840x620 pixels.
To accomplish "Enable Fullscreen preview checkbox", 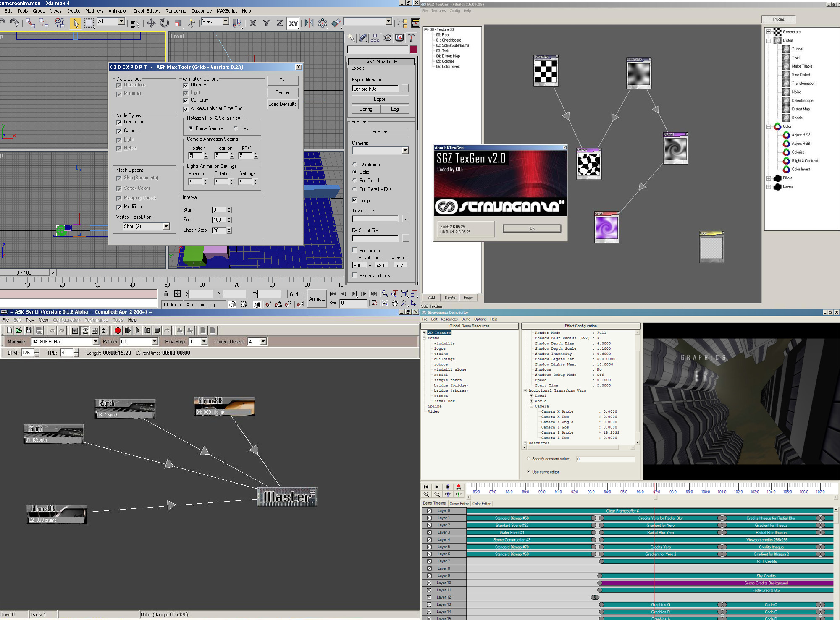I will click(x=354, y=250).
